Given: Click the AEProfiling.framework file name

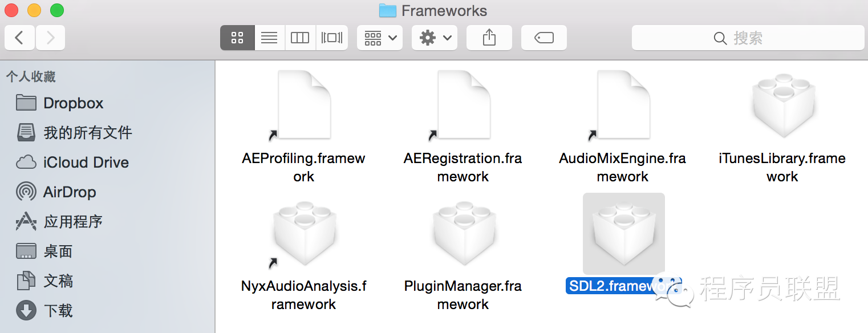Looking at the screenshot, I should click(303, 167).
